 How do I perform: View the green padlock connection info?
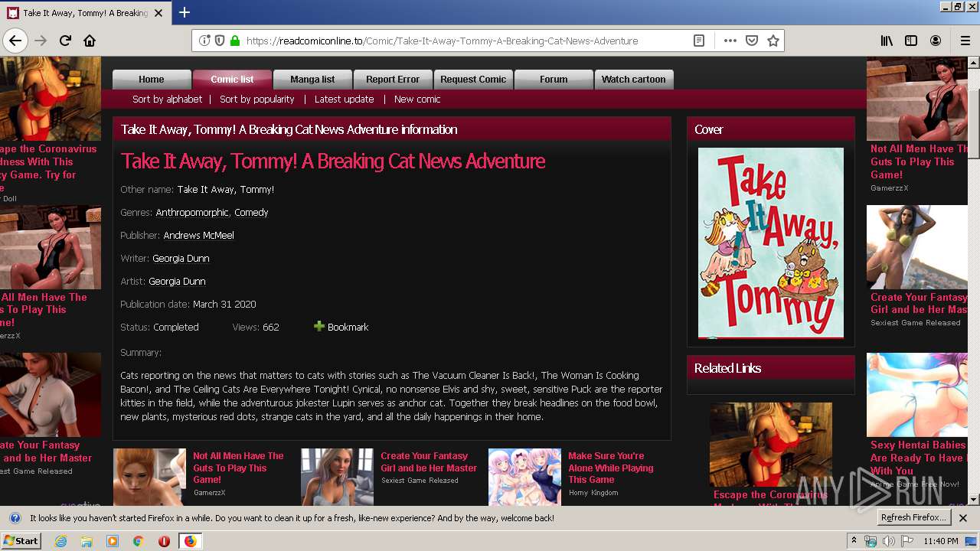click(x=235, y=41)
